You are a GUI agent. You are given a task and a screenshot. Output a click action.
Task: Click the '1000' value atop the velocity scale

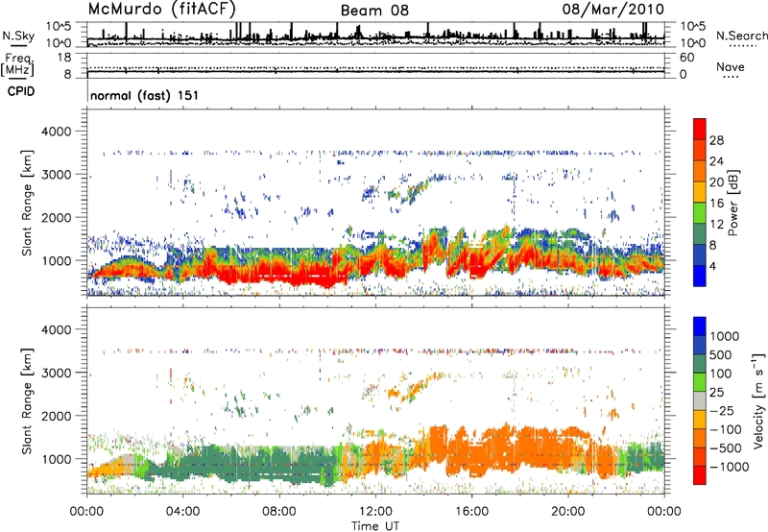point(724,336)
